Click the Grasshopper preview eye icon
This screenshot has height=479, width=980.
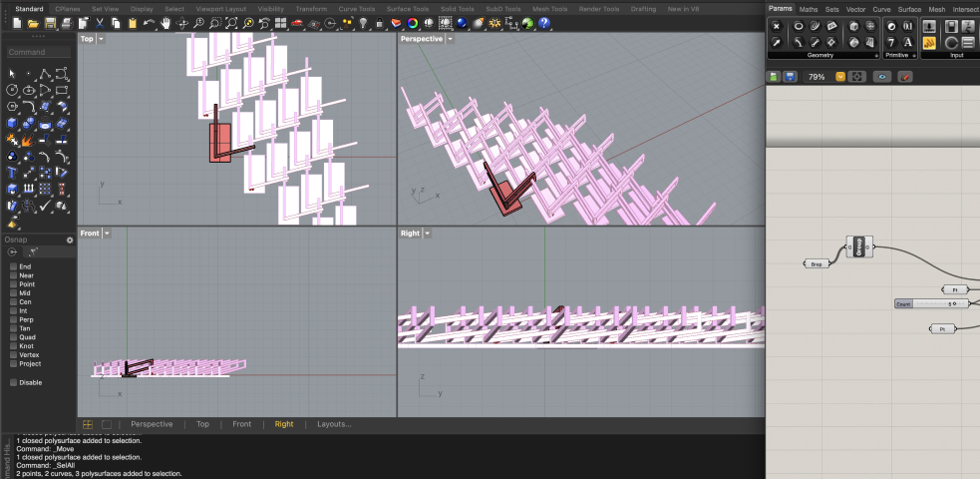click(x=882, y=77)
